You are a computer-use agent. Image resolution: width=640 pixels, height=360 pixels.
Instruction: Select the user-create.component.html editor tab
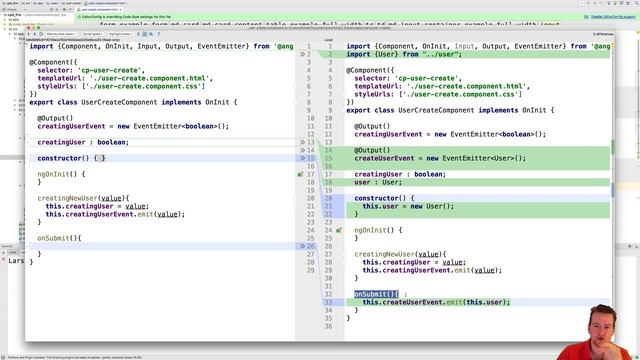point(100,9)
